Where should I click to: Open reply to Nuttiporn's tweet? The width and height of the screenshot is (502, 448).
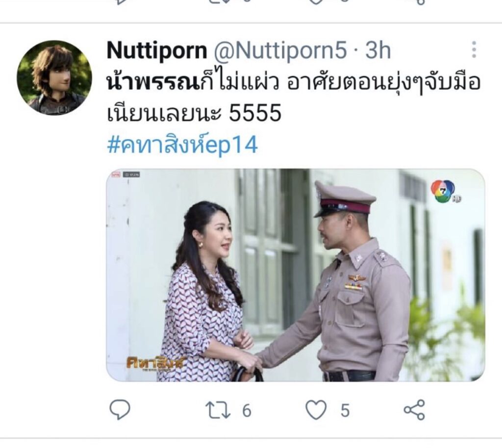click(120, 410)
